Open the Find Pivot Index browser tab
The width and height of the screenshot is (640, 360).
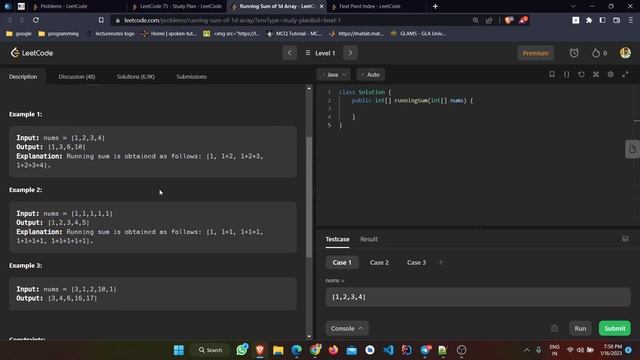pos(369,6)
